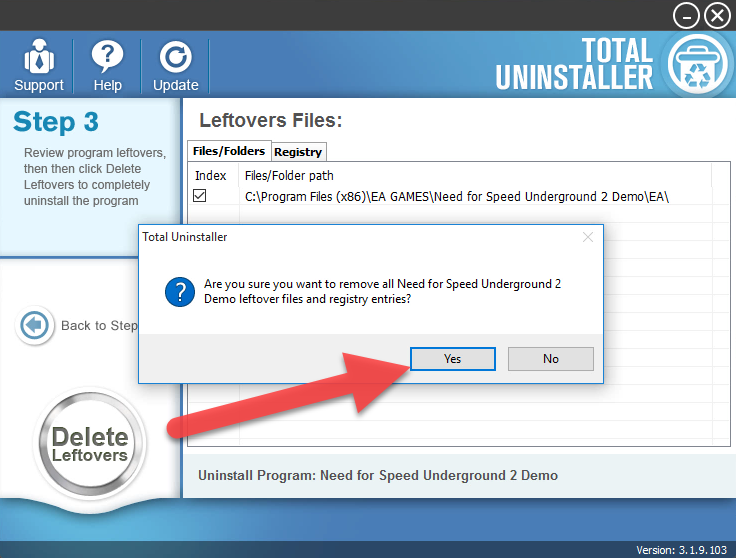Click the Step 3 heading
Screen dimensions: 736x558
tap(56, 122)
